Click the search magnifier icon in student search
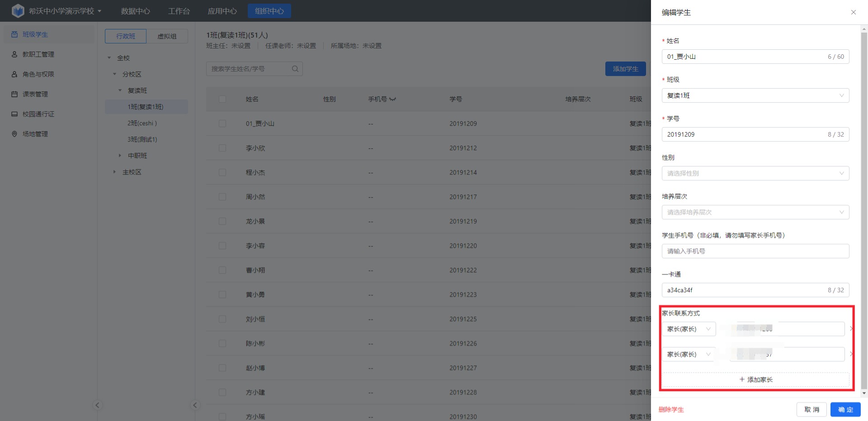The height and width of the screenshot is (421, 868). (295, 69)
